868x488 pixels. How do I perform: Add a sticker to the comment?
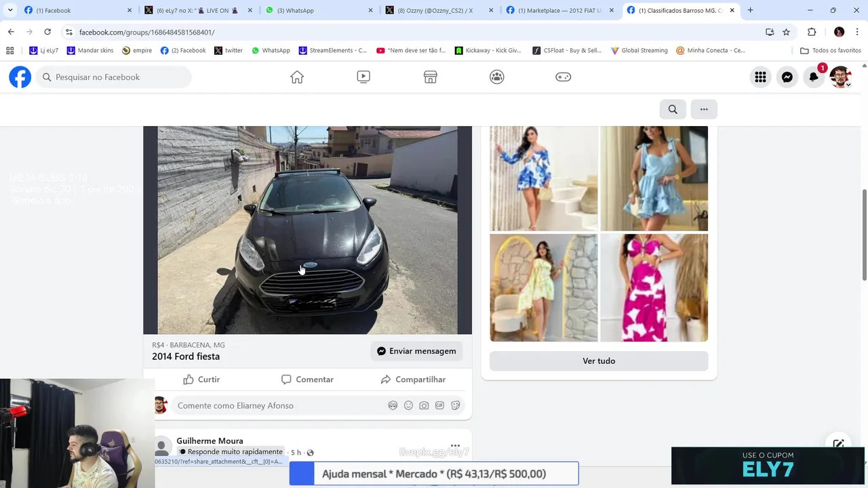pos(456,405)
